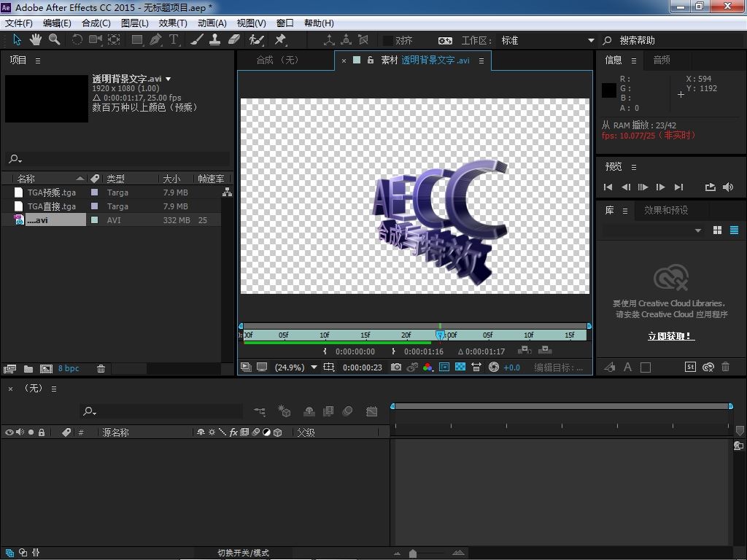Viewport: 747px width, 560px height.
Task: Select the Clone Stamp tool
Action: (x=215, y=40)
